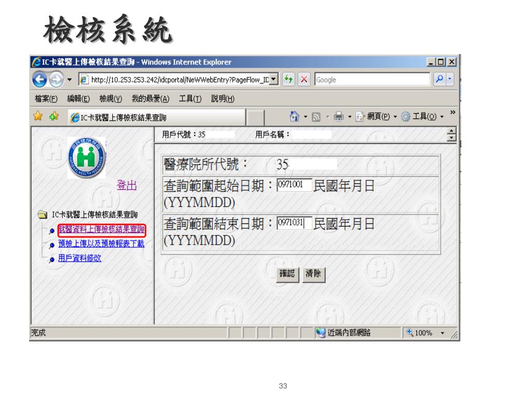Click the Internet Explorer title bar icon
The height and width of the screenshot is (399, 532).
point(36,62)
